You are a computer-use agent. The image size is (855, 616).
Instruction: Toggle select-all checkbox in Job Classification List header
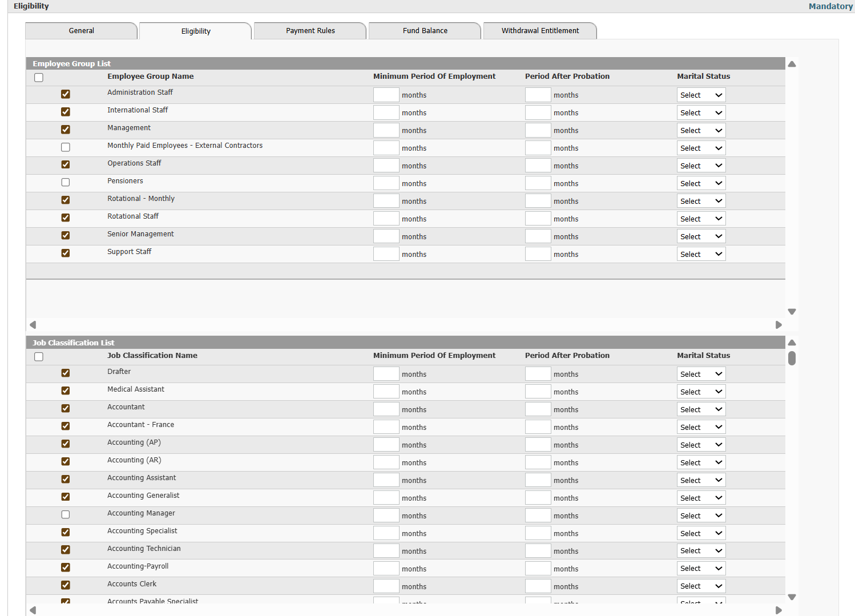pyautogui.click(x=39, y=357)
